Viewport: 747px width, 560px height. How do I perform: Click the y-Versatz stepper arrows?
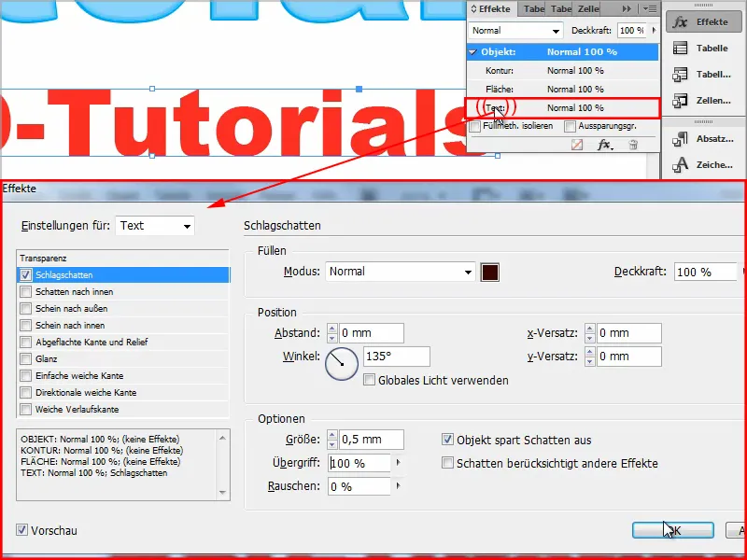click(590, 357)
